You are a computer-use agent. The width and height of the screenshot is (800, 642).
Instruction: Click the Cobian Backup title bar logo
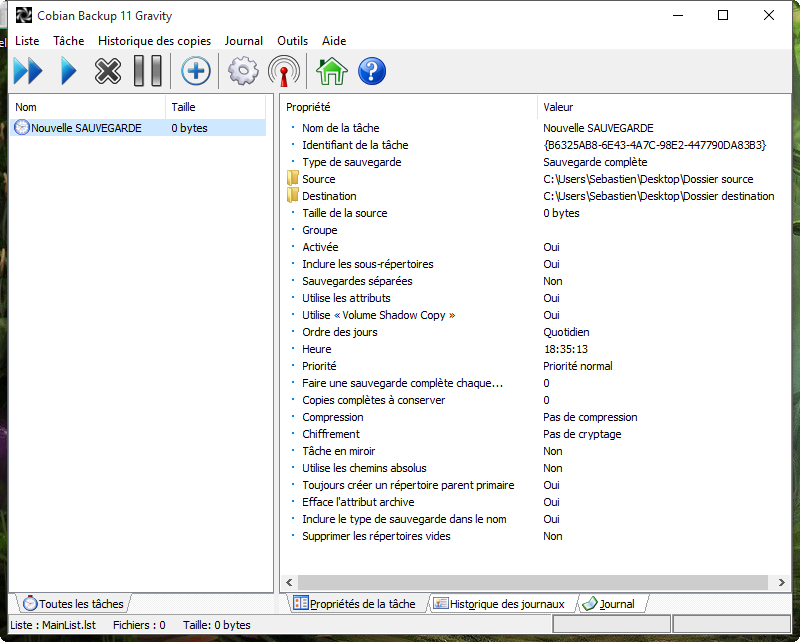[23, 15]
